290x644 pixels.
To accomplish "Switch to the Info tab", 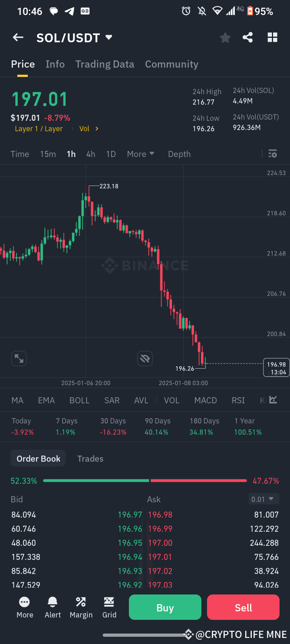I will 55,64.
